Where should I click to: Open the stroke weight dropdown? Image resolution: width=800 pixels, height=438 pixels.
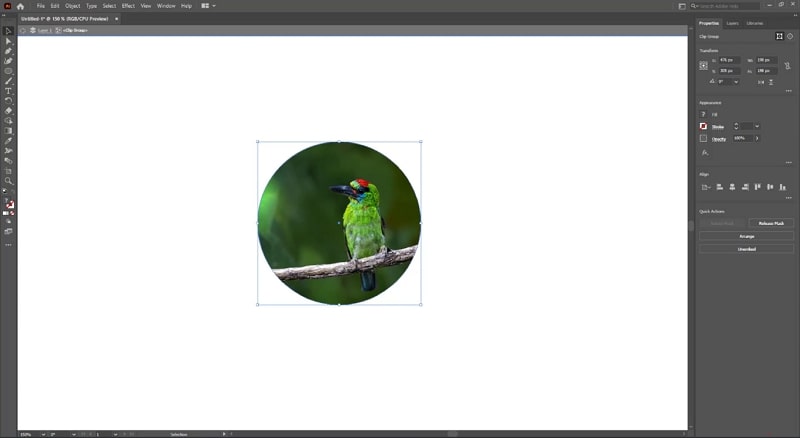coord(757,126)
